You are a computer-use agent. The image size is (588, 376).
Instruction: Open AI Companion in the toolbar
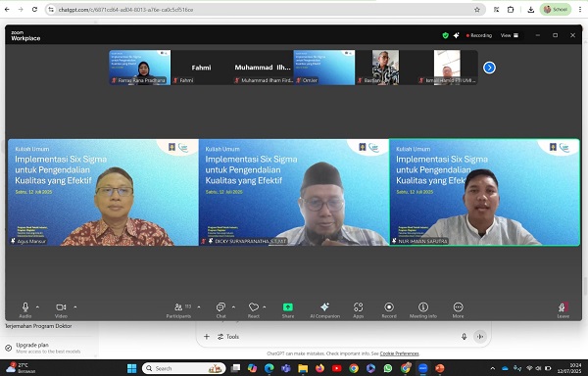pos(324,309)
